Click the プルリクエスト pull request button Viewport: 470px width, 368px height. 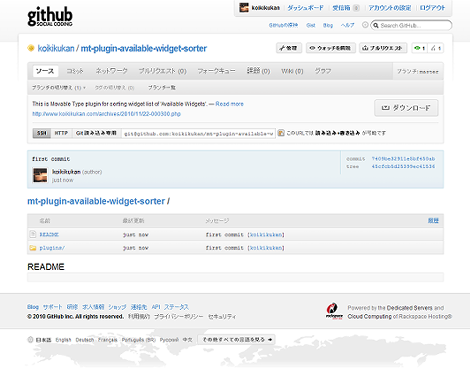click(383, 48)
